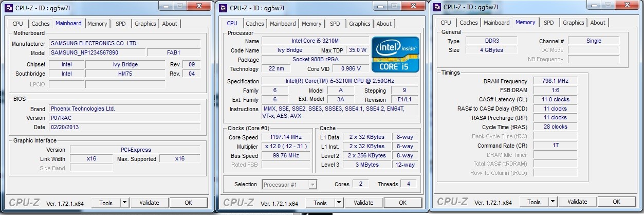The image size is (644, 215).
Task: Open Tools dropdown arrow in Memory window
Action: (553, 202)
